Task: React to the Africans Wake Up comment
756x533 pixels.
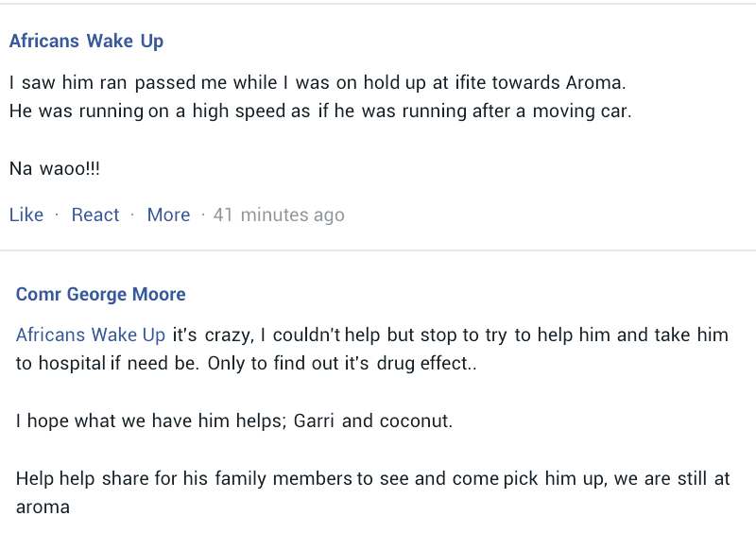Action: [95, 215]
